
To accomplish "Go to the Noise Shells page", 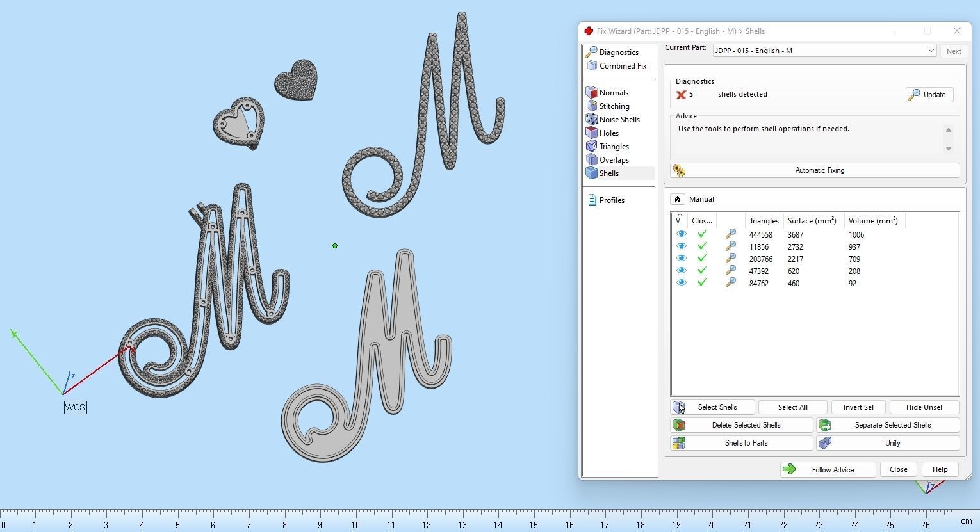I will tap(613, 120).
